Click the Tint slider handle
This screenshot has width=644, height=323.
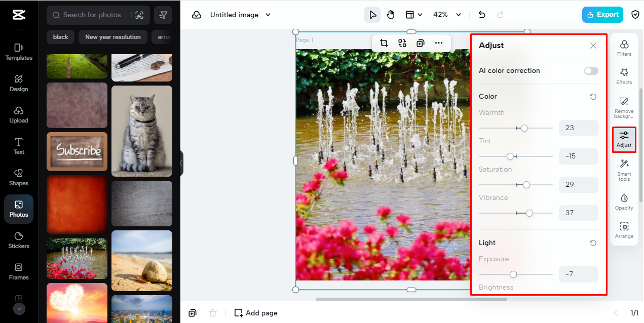point(510,156)
